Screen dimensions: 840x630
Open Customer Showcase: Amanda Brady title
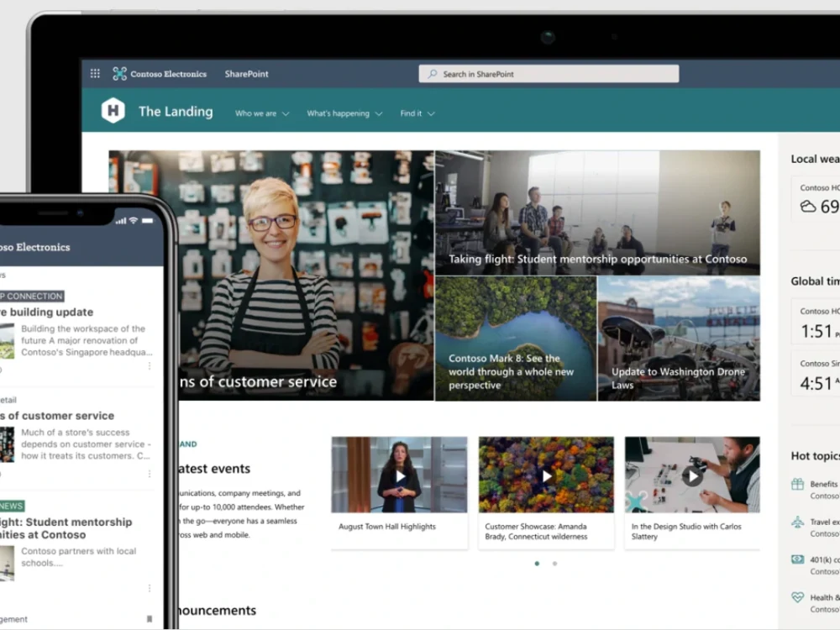tap(536, 532)
